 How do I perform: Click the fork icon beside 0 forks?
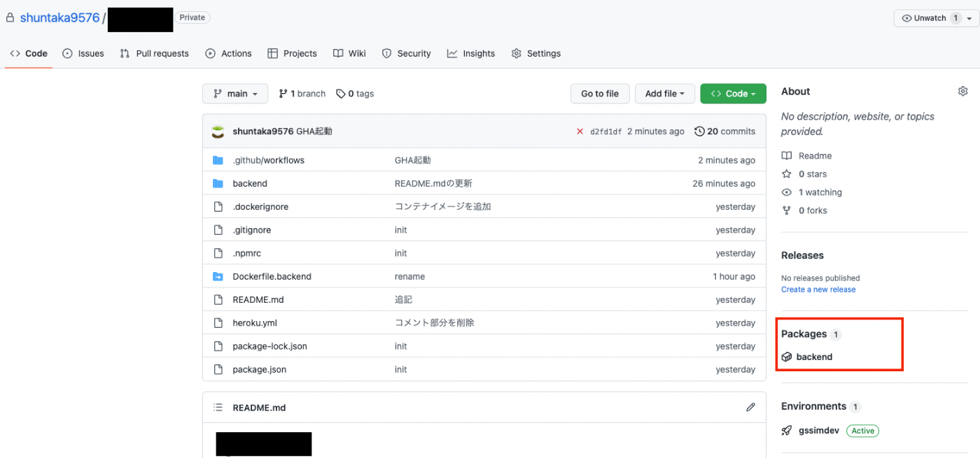(787, 210)
